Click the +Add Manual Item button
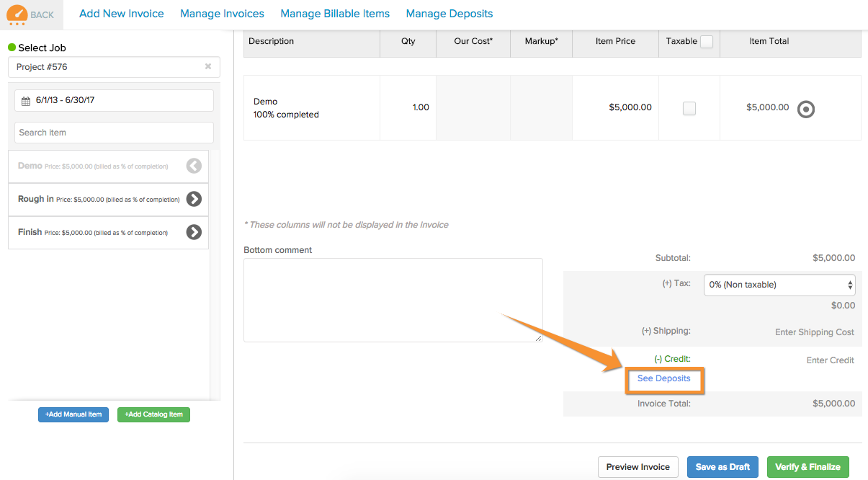 point(73,414)
